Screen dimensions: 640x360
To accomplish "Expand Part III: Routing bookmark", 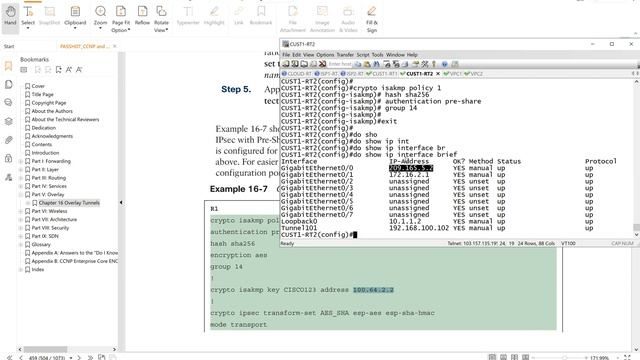I will [x=21, y=178].
